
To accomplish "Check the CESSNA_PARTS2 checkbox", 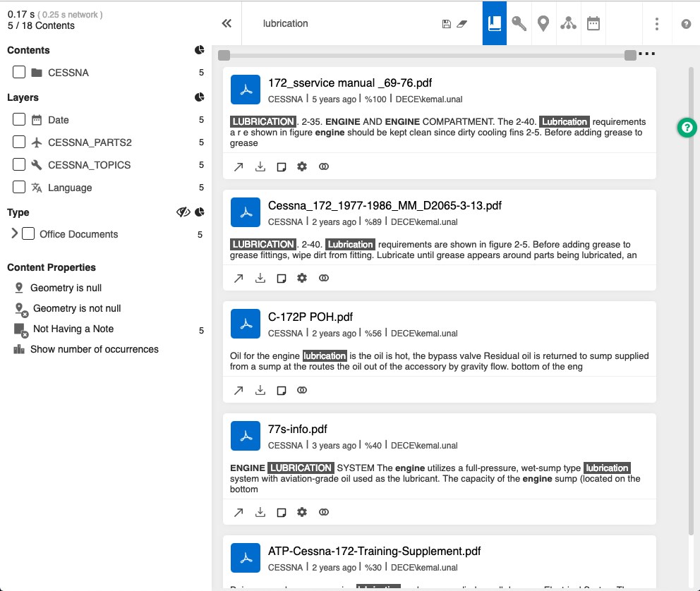I will [19, 142].
